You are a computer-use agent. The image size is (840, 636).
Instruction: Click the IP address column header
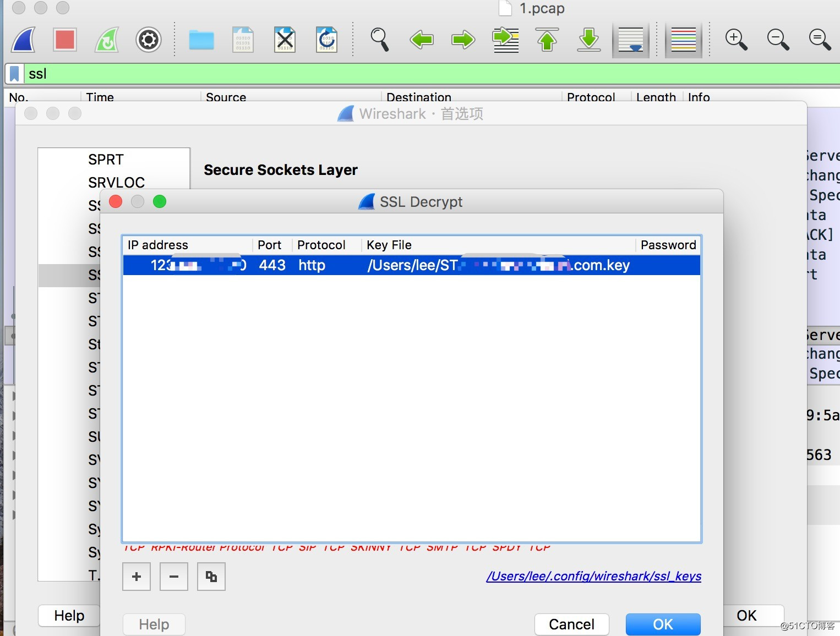pos(187,245)
